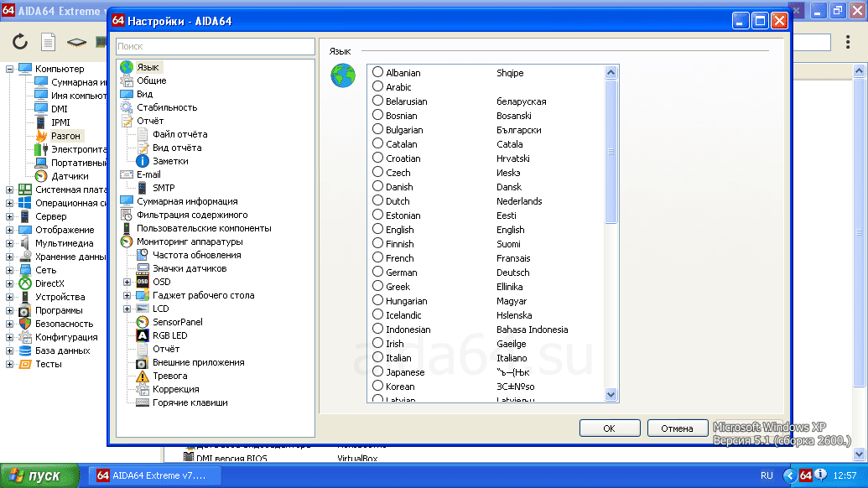Image resolution: width=868 pixels, height=488 pixels.
Task: Select the Язык globe icon in settings tree
Action: coord(127,67)
